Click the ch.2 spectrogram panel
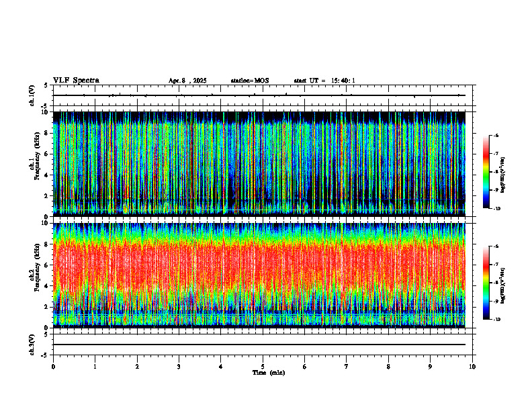The height and width of the screenshot is (411, 532). (x=259, y=275)
